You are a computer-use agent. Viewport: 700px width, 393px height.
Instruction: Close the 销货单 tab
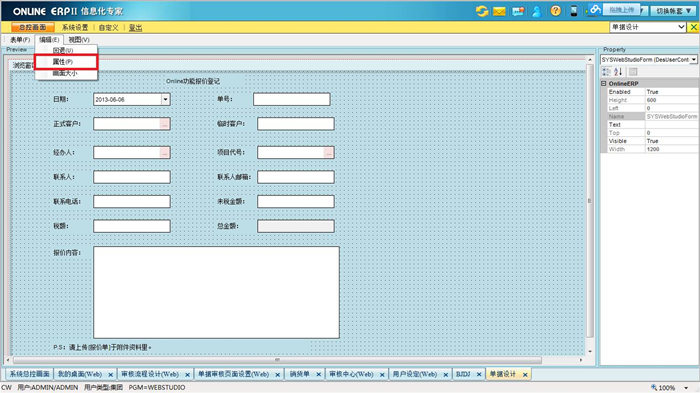tap(319, 375)
